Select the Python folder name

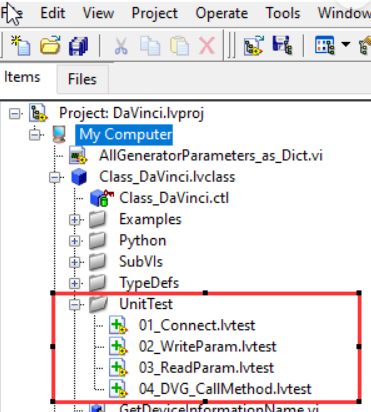pyautogui.click(x=142, y=241)
